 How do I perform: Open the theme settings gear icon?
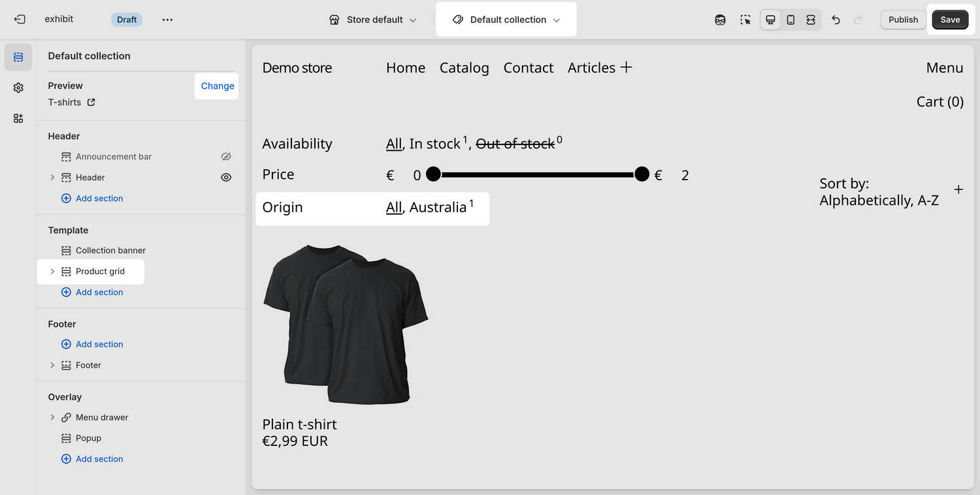coord(18,88)
